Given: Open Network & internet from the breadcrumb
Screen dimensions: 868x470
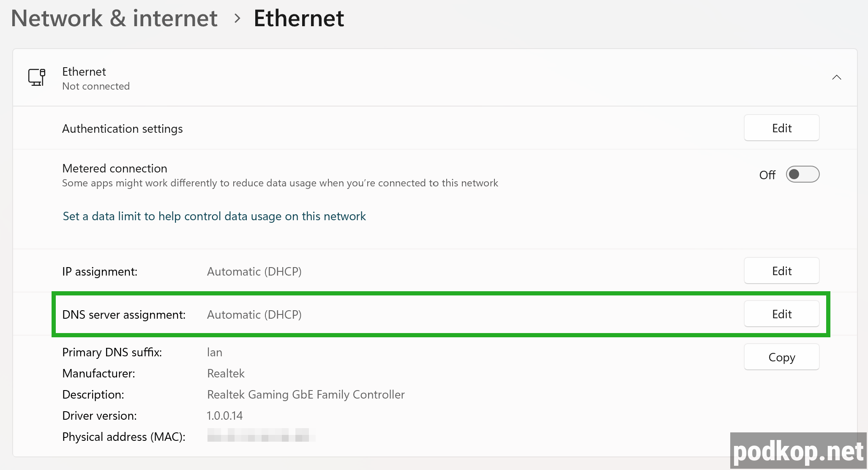Looking at the screenshot, I should [x=115, y=18].
